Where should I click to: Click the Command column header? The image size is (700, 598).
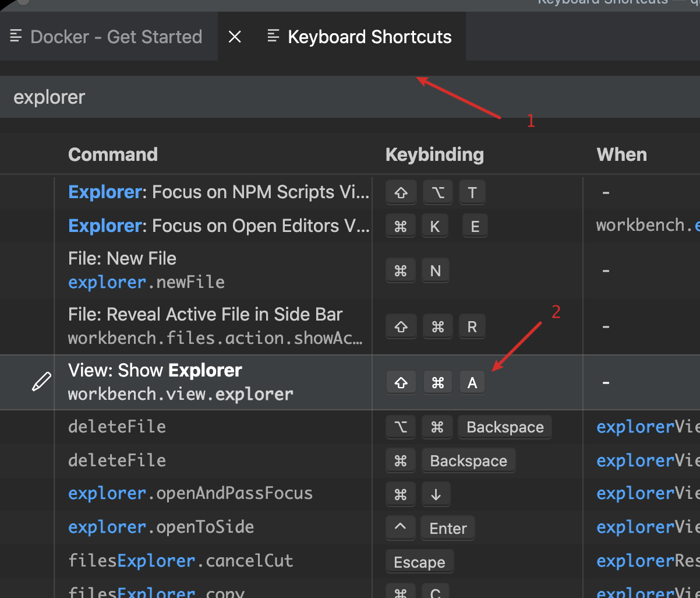tap(113, 154)
